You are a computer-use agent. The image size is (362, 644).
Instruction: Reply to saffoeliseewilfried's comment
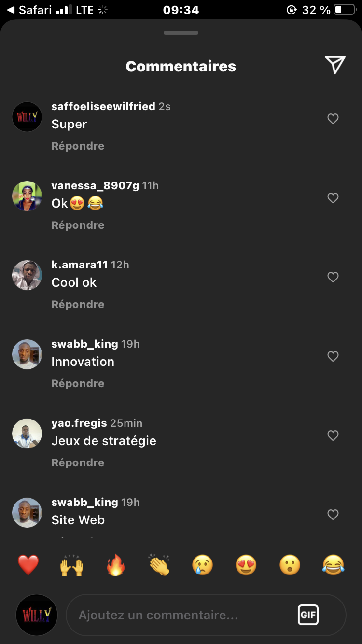pos(78,146)
